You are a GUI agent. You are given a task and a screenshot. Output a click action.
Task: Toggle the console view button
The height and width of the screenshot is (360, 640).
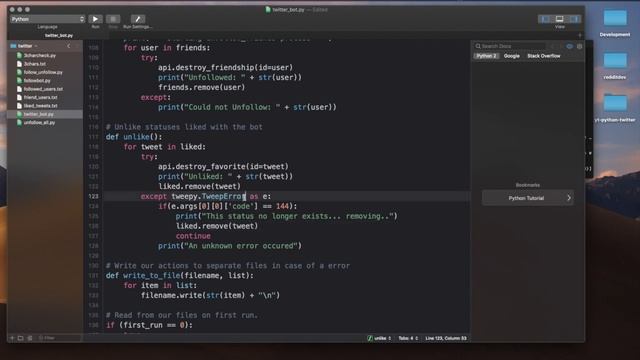(560, 19)
